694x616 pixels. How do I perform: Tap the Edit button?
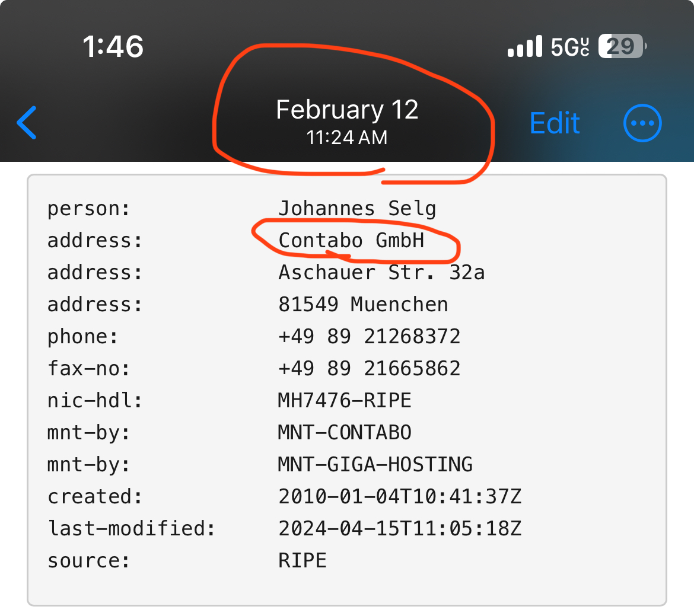tap(555, 123)
